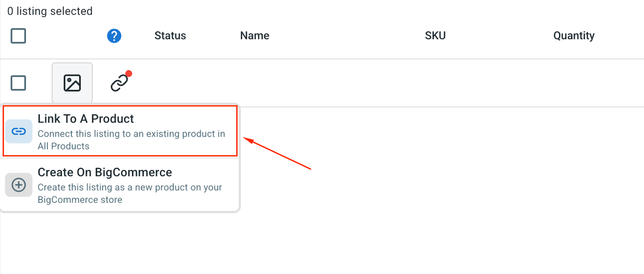Click the blue link icon beside Link To A Product
The width and height of the screenshot is (644, 274).
(19, 131)
